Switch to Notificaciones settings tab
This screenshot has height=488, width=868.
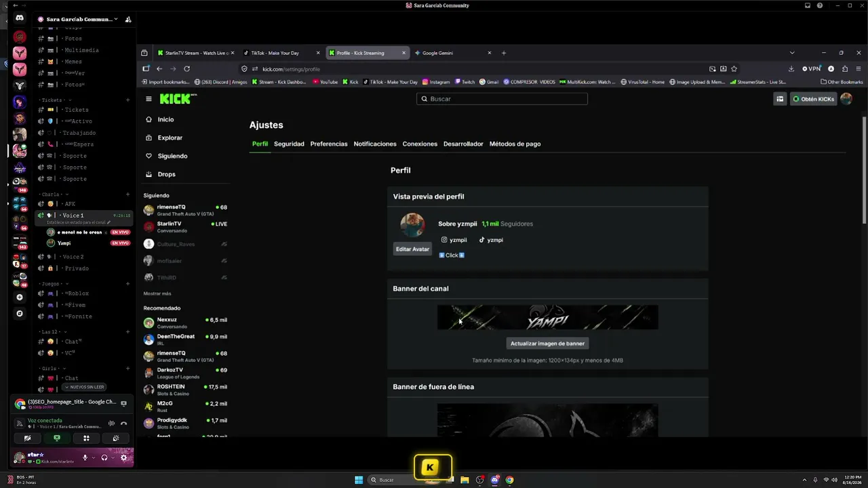pyautogui.click(x=375, y=144)
